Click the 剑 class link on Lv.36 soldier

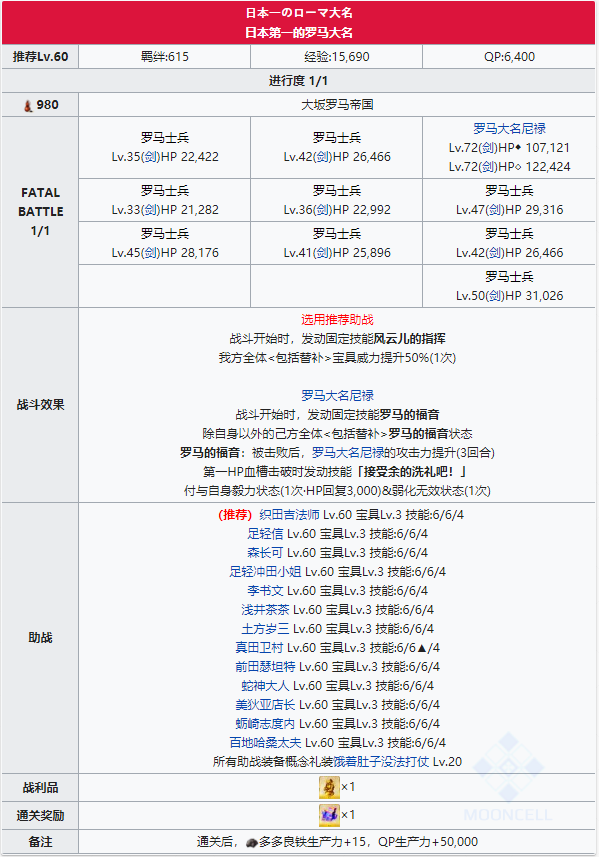click(323, 210)
